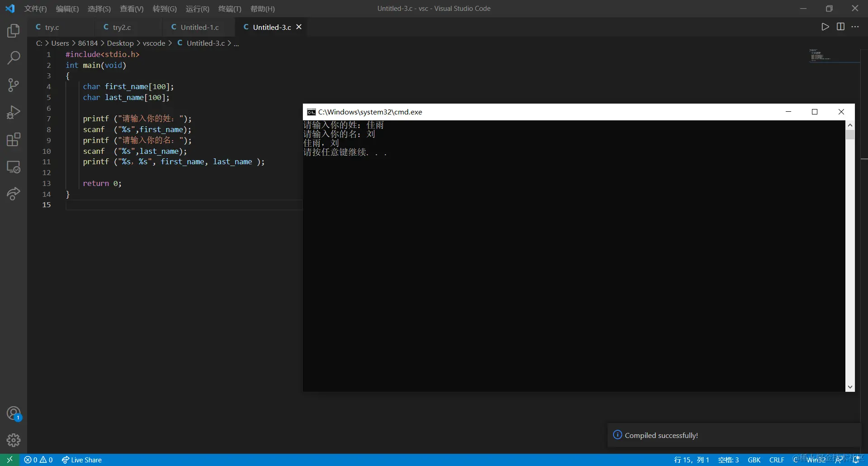Open the 选择(S) menu
This screenshot has height=466, width=868.
pos(99,9)
